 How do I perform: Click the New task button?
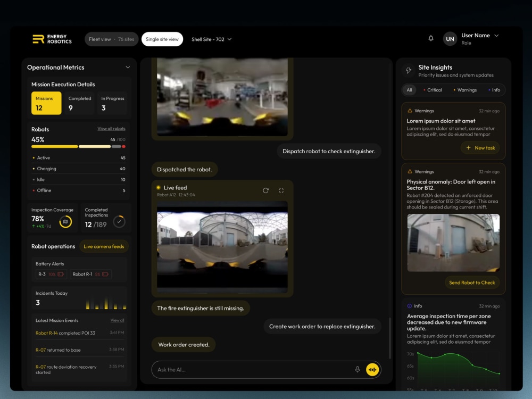point(480,147)
